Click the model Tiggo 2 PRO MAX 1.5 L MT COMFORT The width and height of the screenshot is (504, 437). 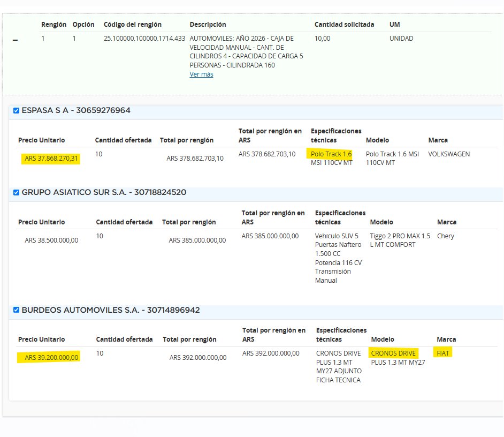tap(400, 240)
